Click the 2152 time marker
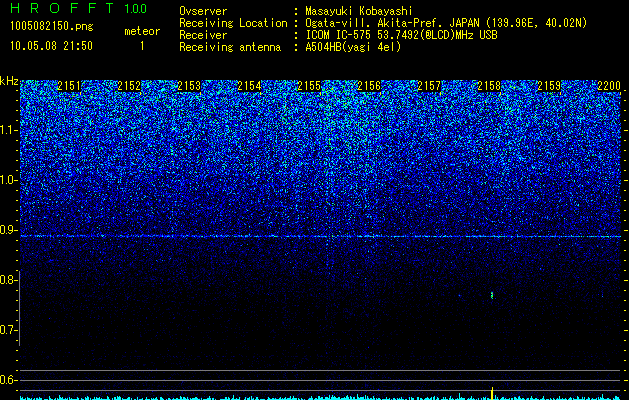This screenshot has height=400, width=629. (129, 86)
